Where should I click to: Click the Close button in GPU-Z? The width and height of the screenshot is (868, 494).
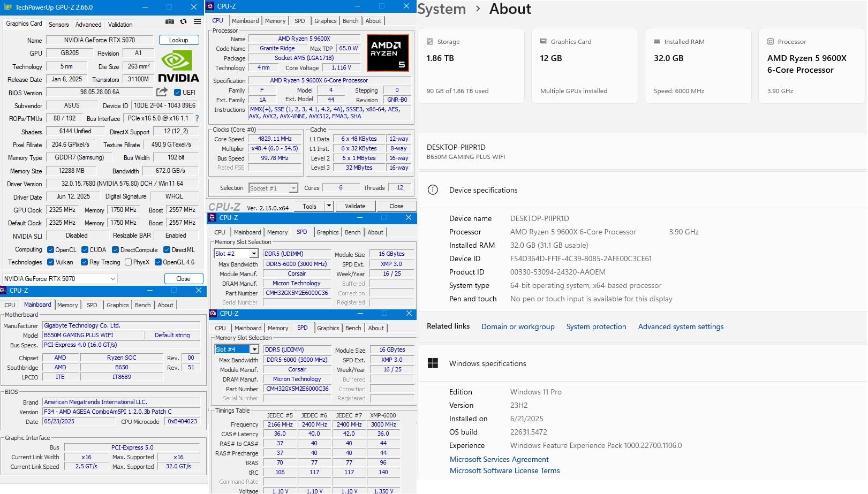pos(183,279)
